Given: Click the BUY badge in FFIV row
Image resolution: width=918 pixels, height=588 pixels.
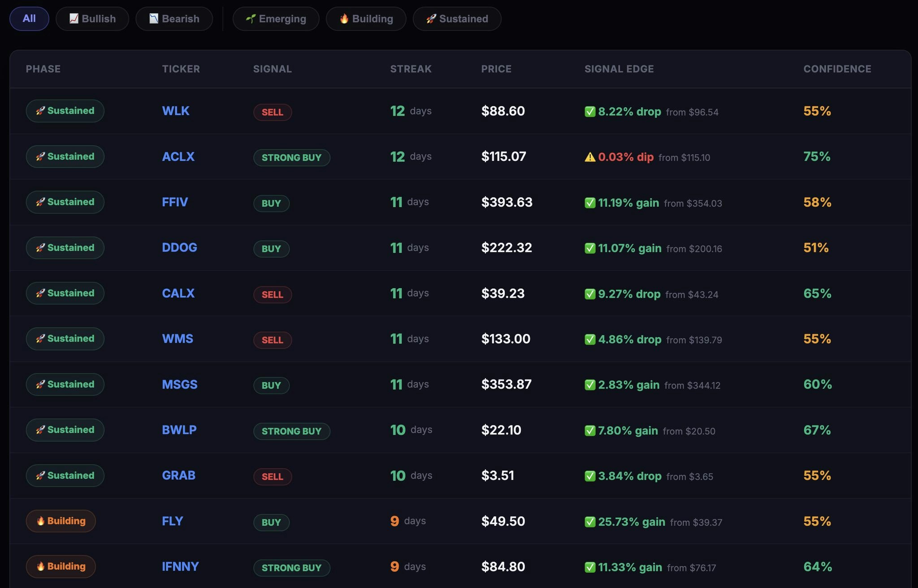Looking at the screenshot, I should coord(271,203).
